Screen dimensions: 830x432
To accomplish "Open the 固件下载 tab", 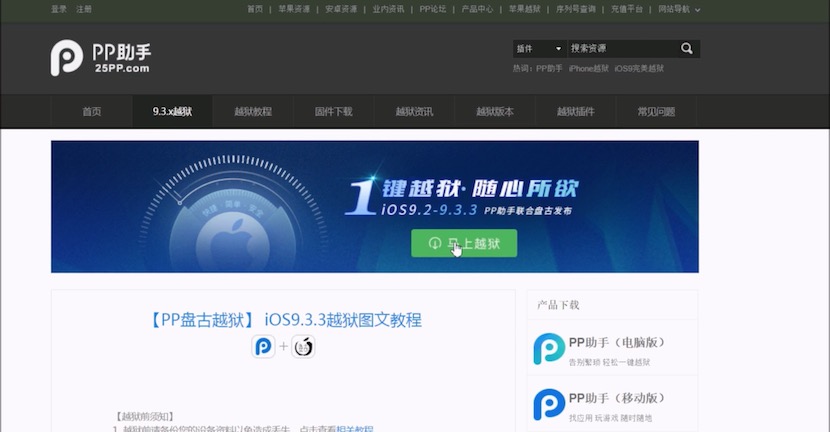I will tap(333, 112).
